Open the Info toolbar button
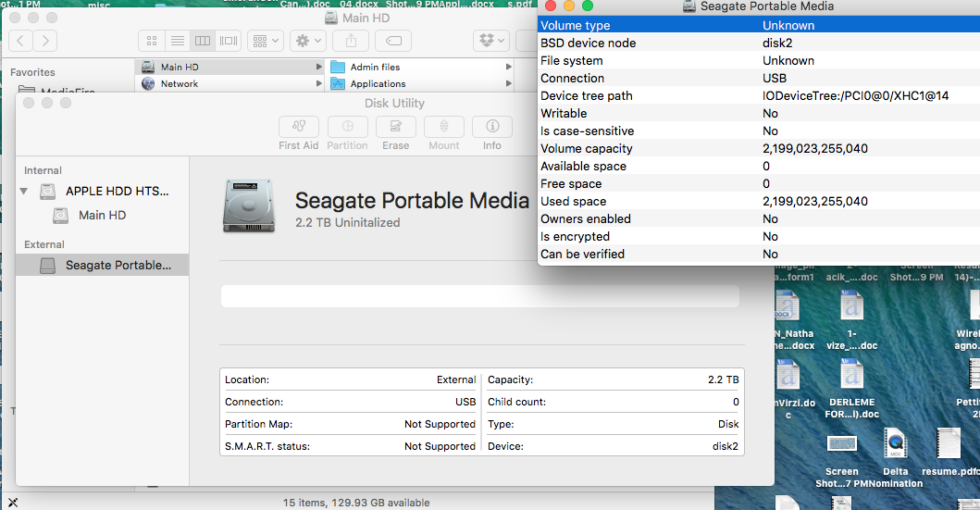The width and height of the screenshot is (980, 510). tap(492, 127)
